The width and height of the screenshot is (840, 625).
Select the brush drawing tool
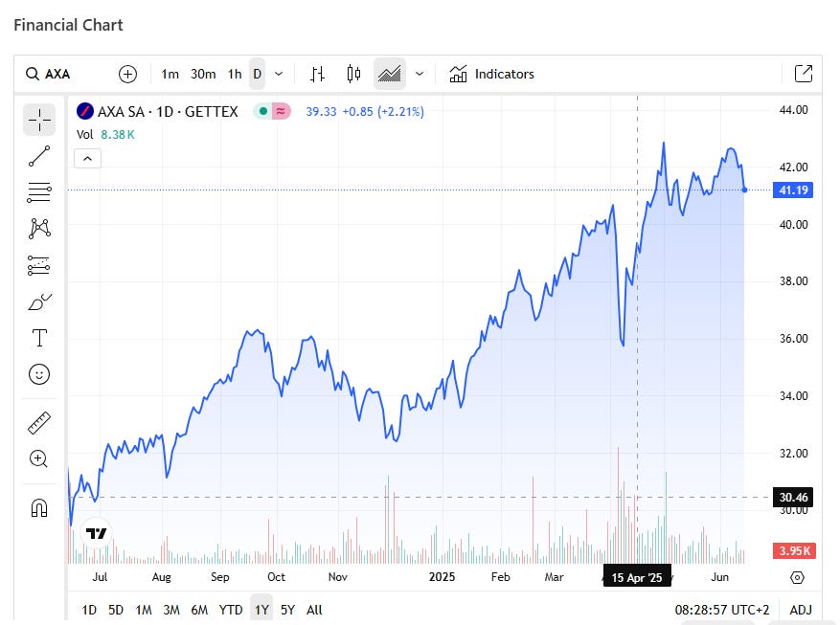39,301
